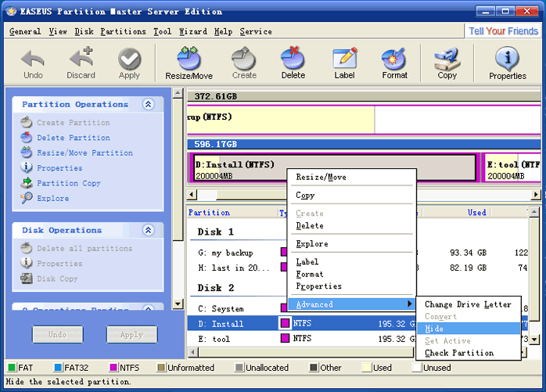Select Hide in Advanced submenu
Screen dimensions: 546x392
468,329
